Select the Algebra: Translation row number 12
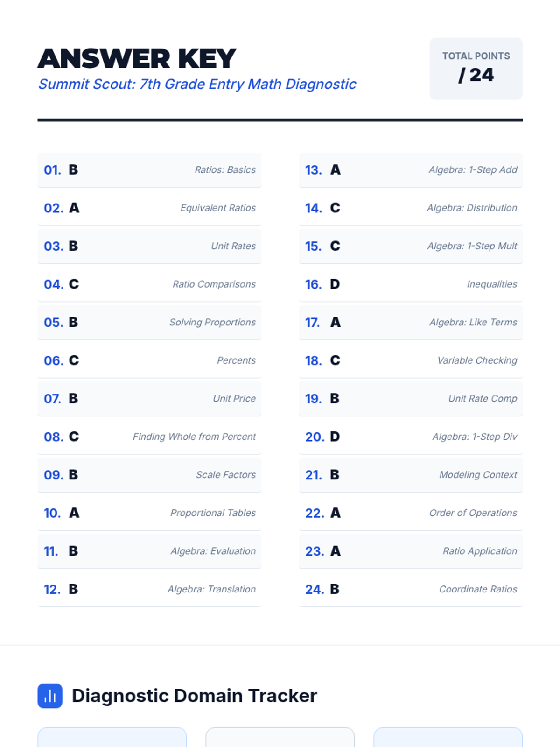The width and height of the screenshot is (560, 747). point(149,589)
